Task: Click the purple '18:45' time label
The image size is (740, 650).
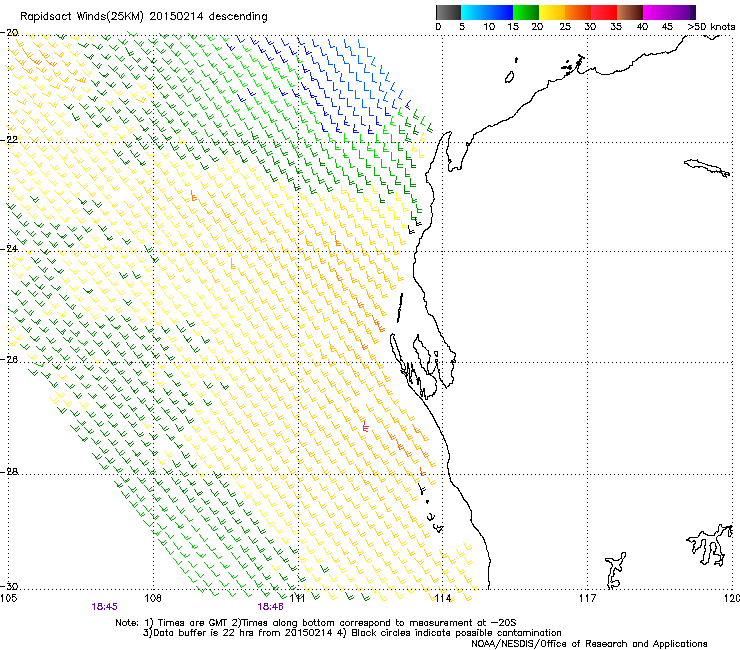Action: (104, 607)
